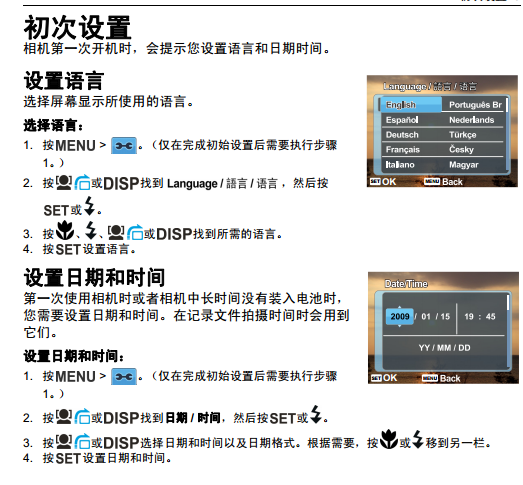Click the bold subheading '设置日期和时间:'
The image size is (523, 485).
tap(74, 356)
